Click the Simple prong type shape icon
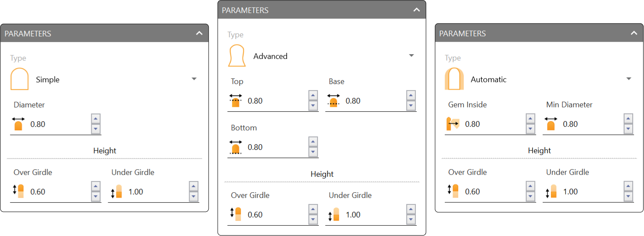644x236 pixels. [19, 79]
